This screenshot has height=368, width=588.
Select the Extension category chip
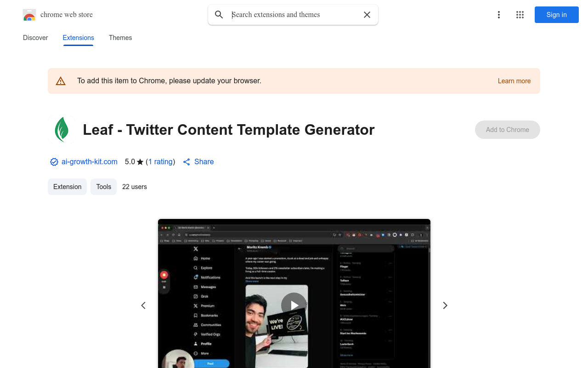tap(67, 187)
